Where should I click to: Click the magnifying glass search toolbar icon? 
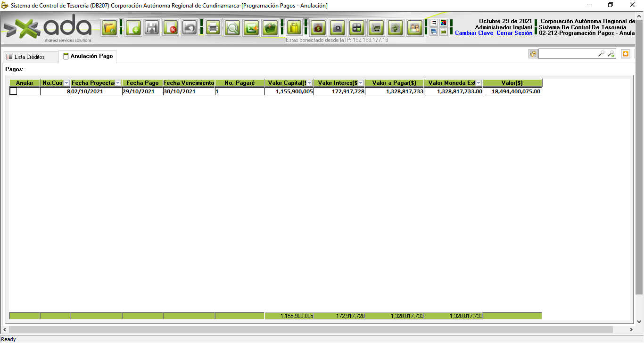coord(232,28)
